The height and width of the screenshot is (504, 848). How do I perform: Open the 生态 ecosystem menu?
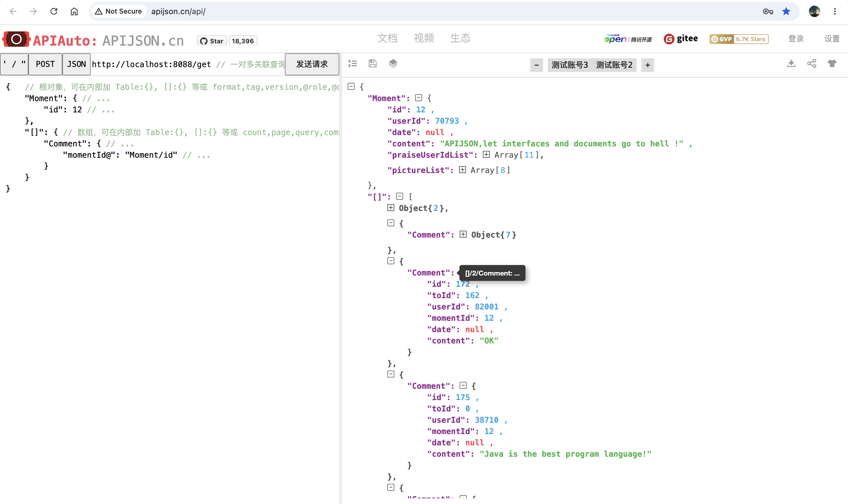coord(460,38)
